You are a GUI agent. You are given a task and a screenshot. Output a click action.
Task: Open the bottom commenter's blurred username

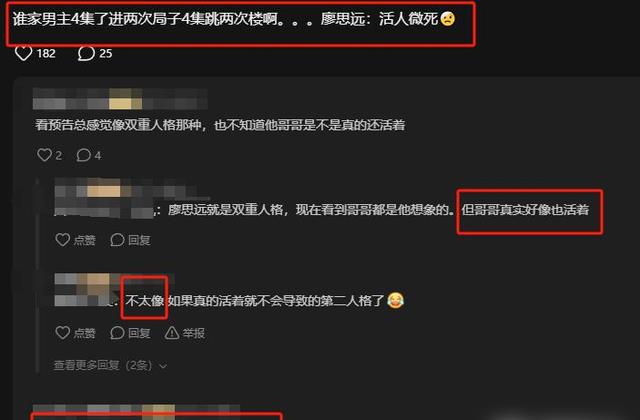click(x=136, y=409)
